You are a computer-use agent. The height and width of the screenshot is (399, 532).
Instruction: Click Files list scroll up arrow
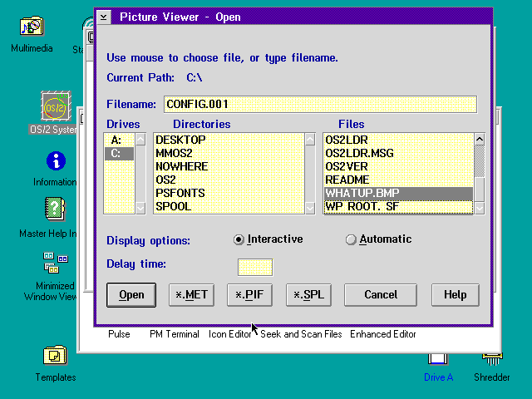[480, 140]
